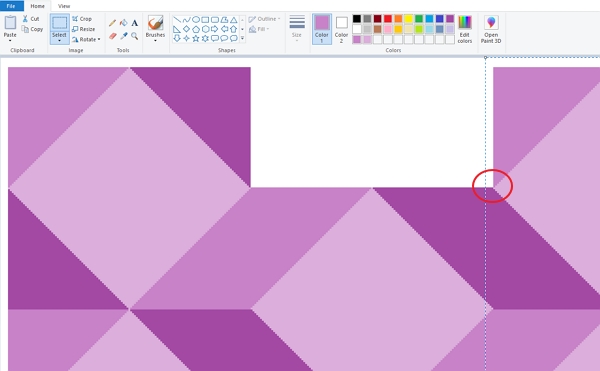Switch to the View tab

64,6
